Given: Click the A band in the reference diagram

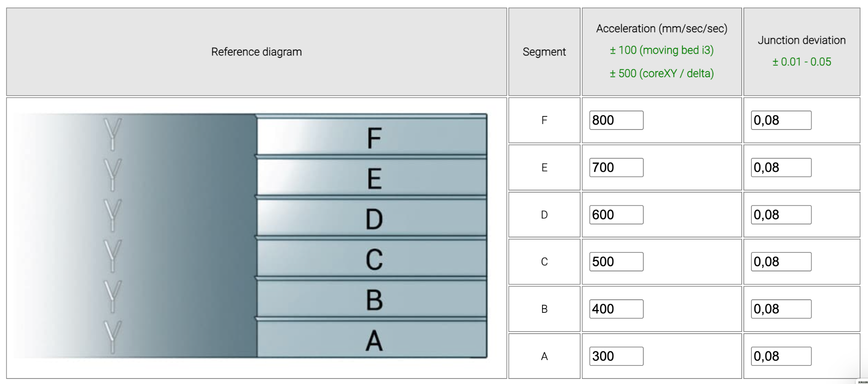Looking at the screenshot, I should pyautogui.click(x=372, y=340).
